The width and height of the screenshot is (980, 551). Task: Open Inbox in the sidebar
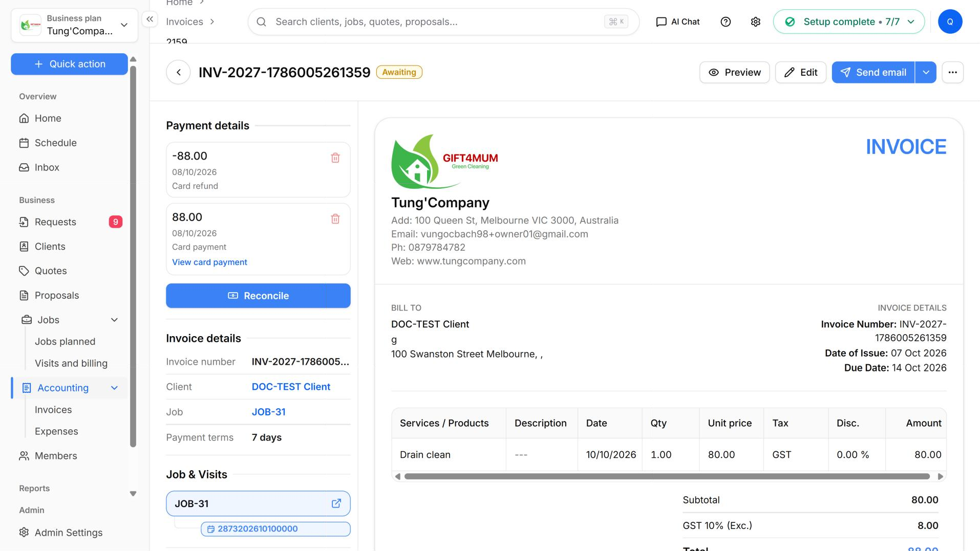coord(69,167)
